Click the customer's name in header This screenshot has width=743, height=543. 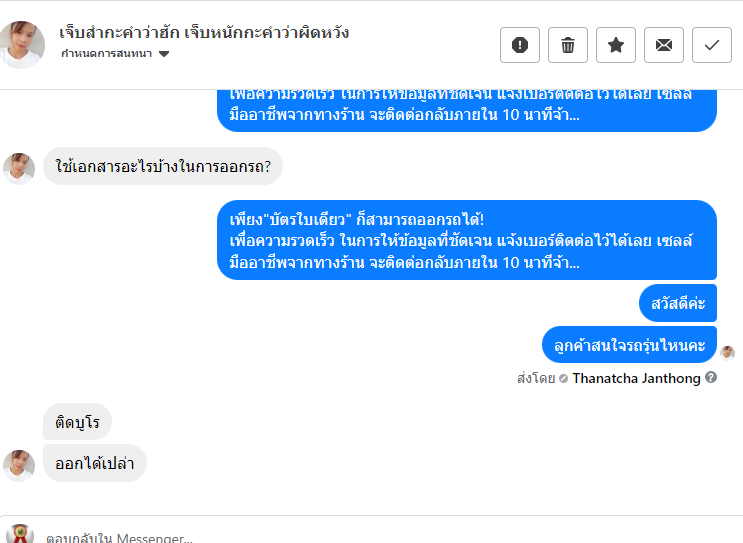point(204,33)
